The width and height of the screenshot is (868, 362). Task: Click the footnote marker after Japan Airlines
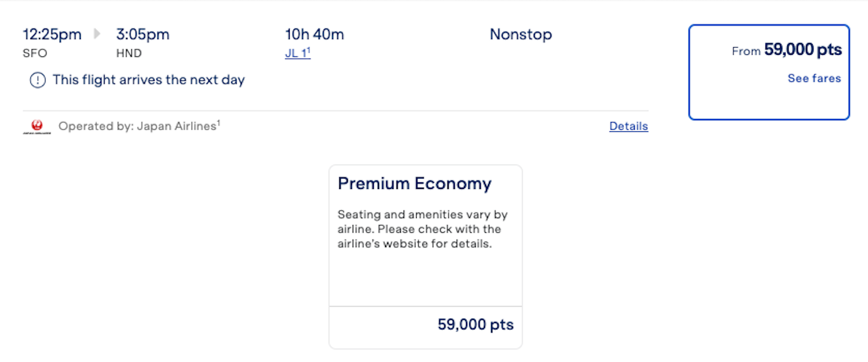pyautogui.click(x=219, y=123)
